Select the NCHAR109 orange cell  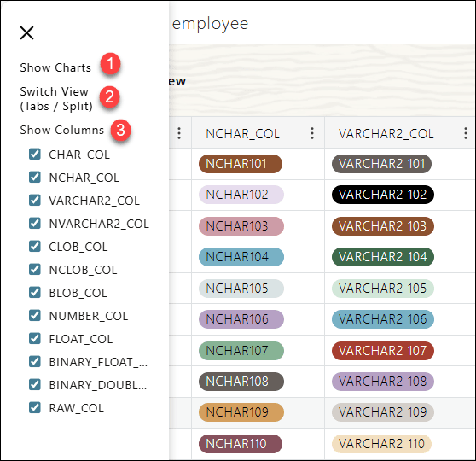[241, 412]
